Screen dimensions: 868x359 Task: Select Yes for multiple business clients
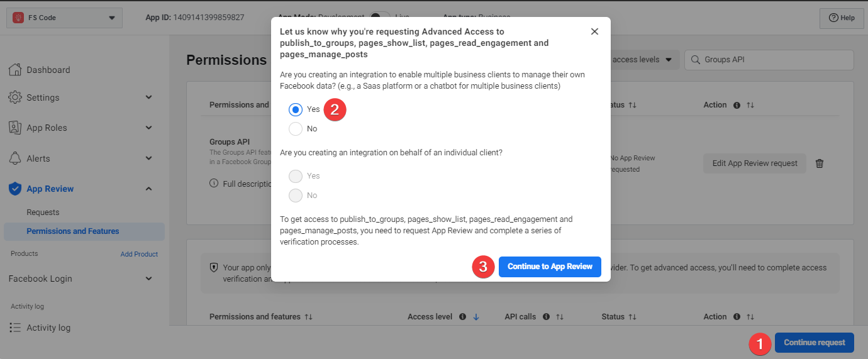296,109
